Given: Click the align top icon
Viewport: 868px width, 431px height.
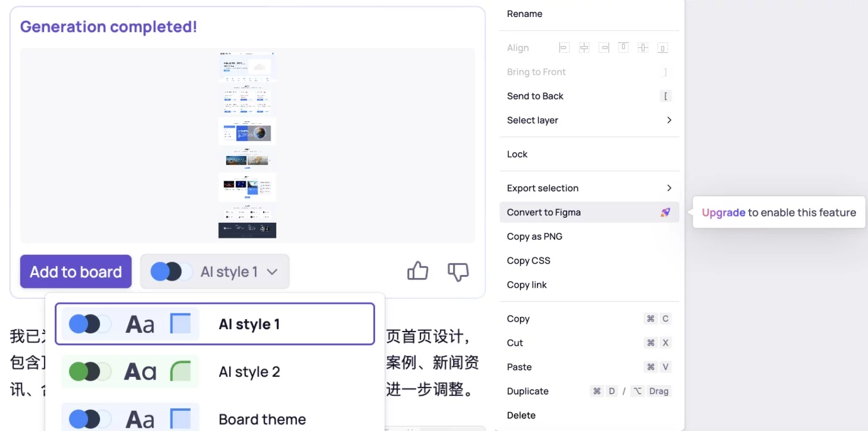Looking at the screenshot, I should coord(623,48).
